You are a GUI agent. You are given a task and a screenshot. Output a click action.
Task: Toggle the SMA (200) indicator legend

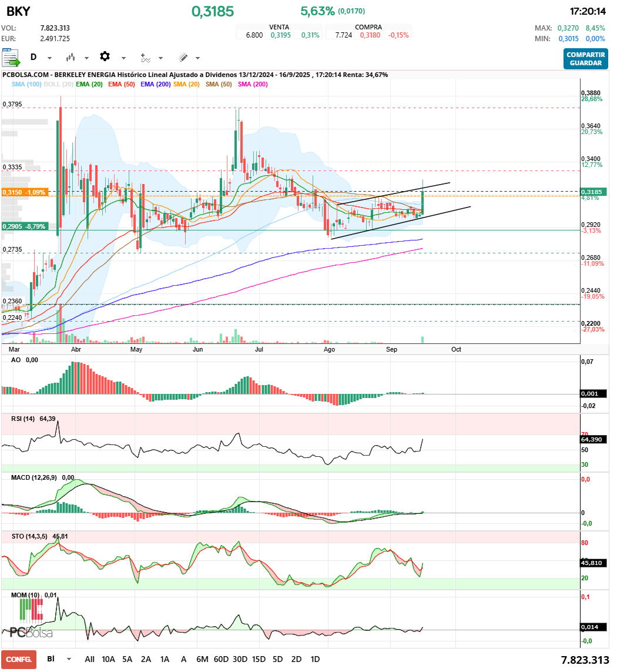coord(253,85)
